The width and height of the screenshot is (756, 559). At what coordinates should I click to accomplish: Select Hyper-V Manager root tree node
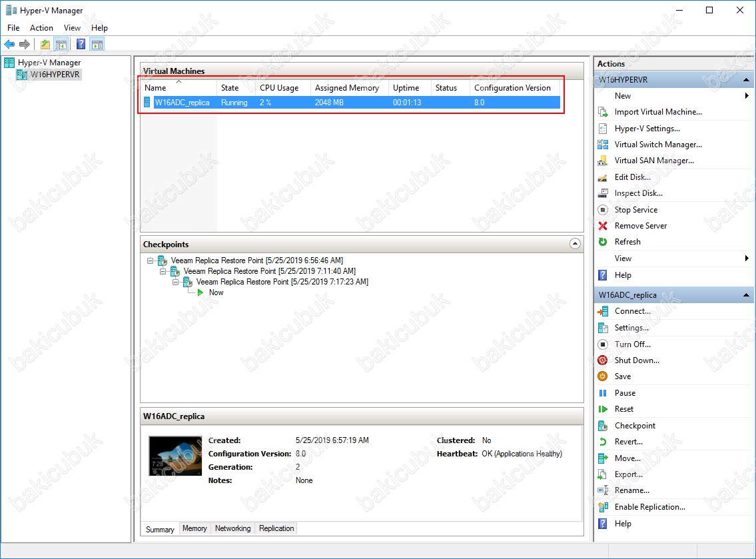(x=49, y=63)
